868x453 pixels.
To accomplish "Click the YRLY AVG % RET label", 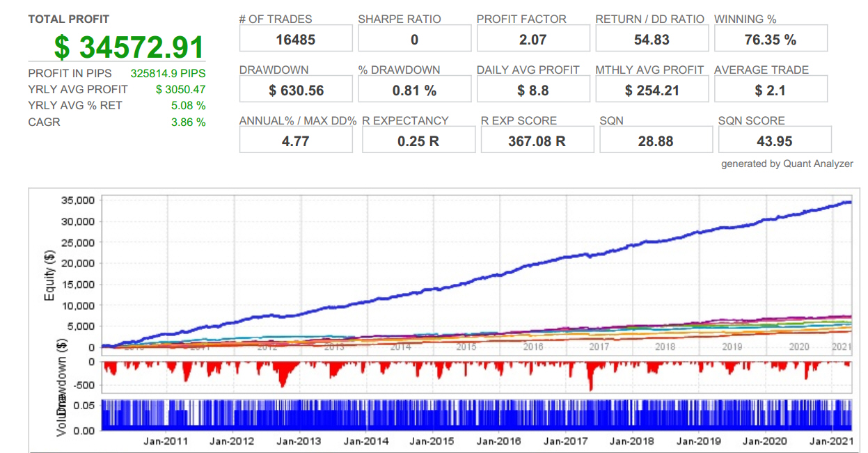I will 75,106.
